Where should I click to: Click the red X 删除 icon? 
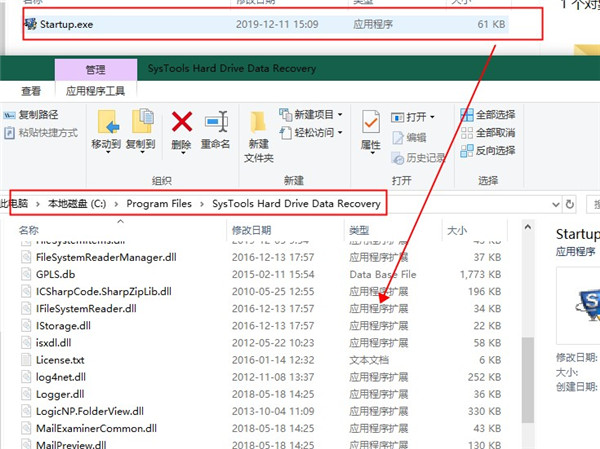coord(182,122)
